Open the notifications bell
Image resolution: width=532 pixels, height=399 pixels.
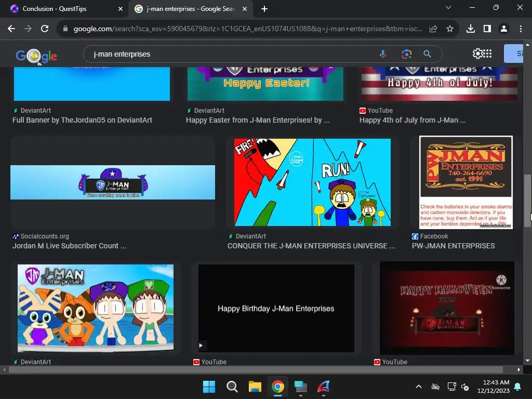518,387
